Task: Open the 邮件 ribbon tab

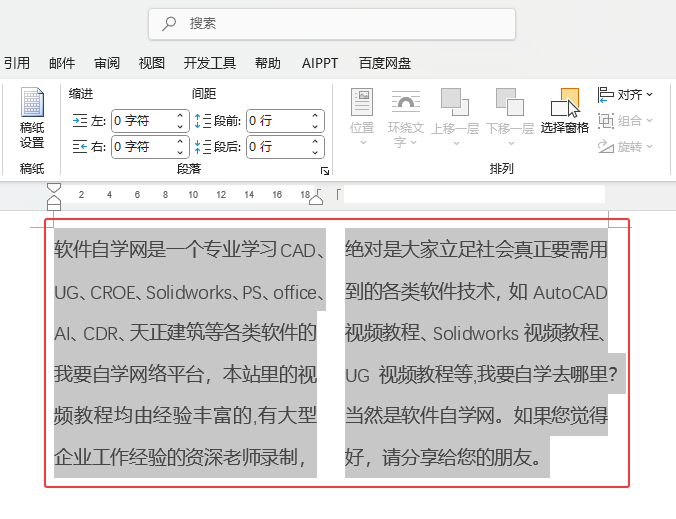Action: point(62,63)
